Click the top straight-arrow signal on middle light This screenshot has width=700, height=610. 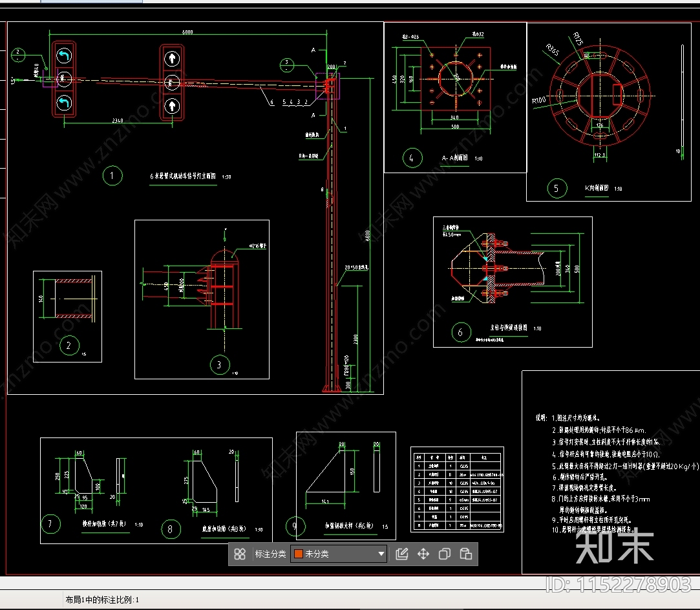(x=172, y=59)
